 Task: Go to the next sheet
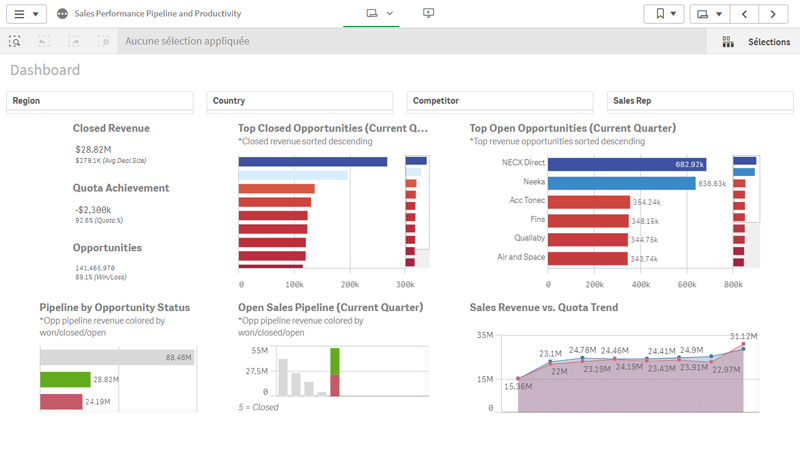pos(773,14)
